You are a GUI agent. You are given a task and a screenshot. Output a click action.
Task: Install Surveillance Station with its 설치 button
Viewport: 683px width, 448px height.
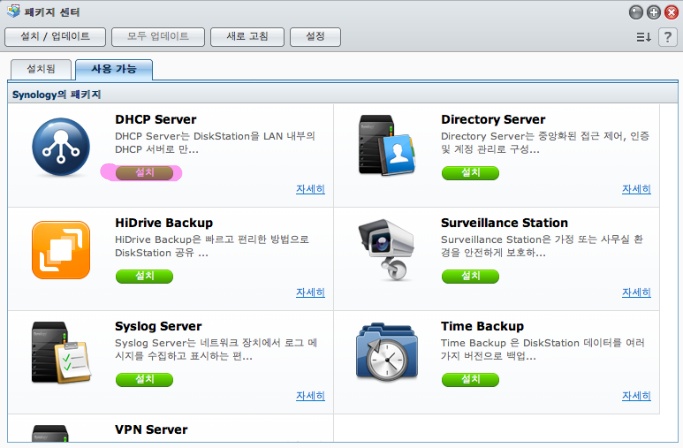click(x=470, y=276)
